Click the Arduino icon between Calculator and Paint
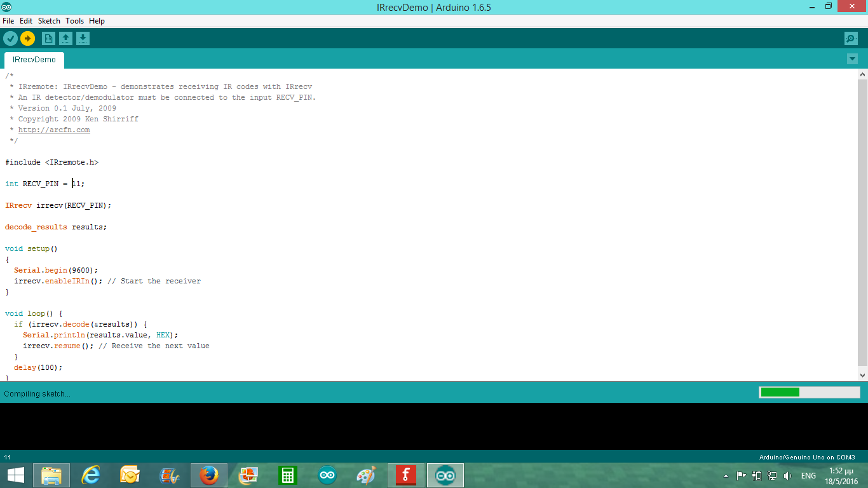 [327, 475]
